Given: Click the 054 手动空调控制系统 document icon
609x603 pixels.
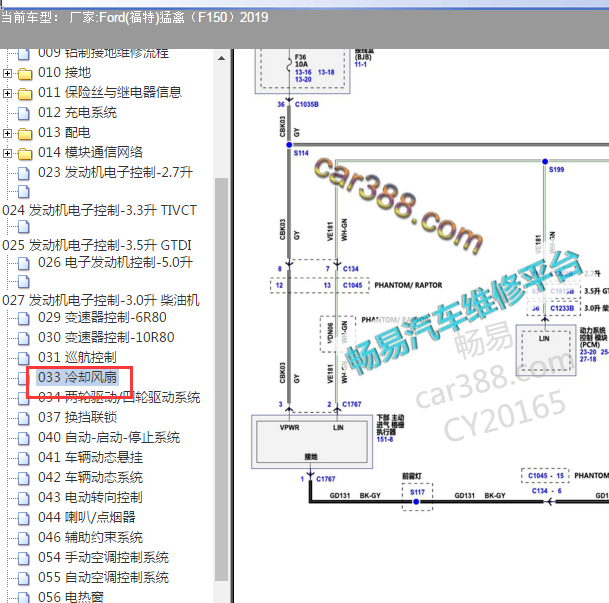Looking at the screenshot, I should click(x=24, y=558).
